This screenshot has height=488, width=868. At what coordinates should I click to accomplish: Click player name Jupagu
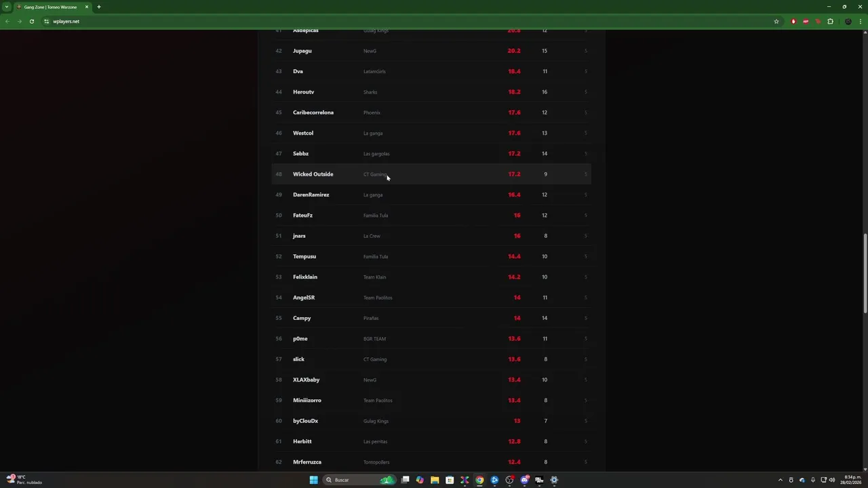(302, 51)
